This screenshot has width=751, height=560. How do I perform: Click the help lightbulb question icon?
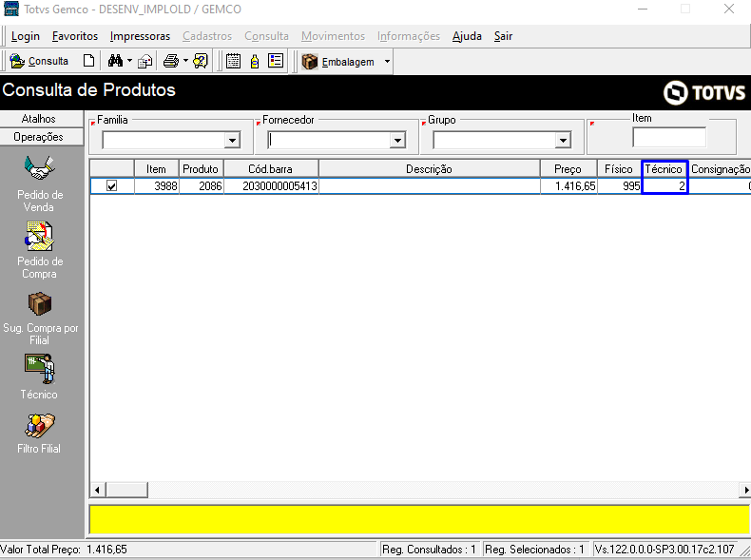click(x=201, y=61)
